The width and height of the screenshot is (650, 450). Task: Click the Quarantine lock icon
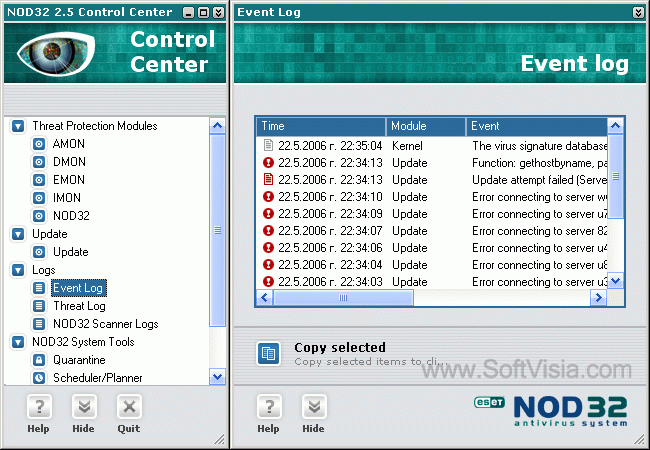coord(39,360)
